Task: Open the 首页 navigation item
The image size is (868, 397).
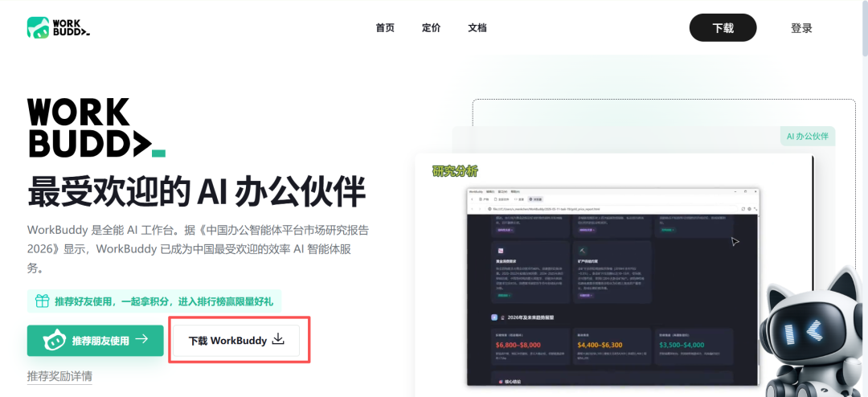Action: coord(385,27)
